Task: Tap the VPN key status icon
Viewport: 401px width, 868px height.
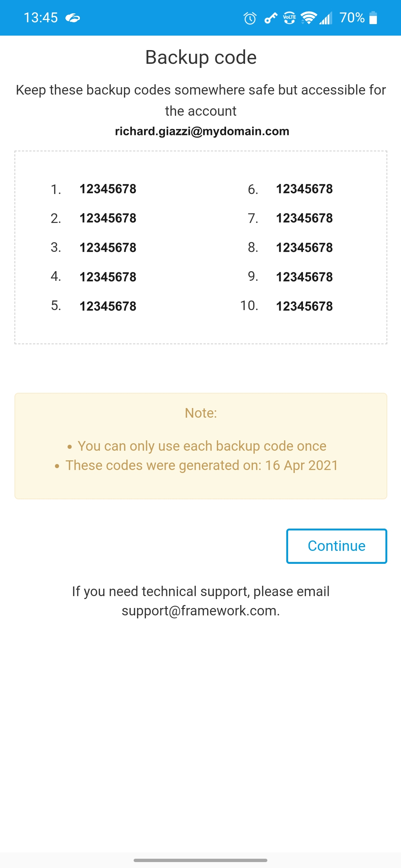Action: click(x=271, y=18)
